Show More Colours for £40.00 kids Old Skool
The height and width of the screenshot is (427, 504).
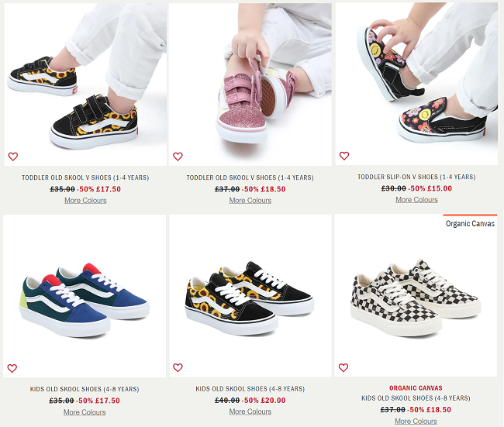point(250,412)
